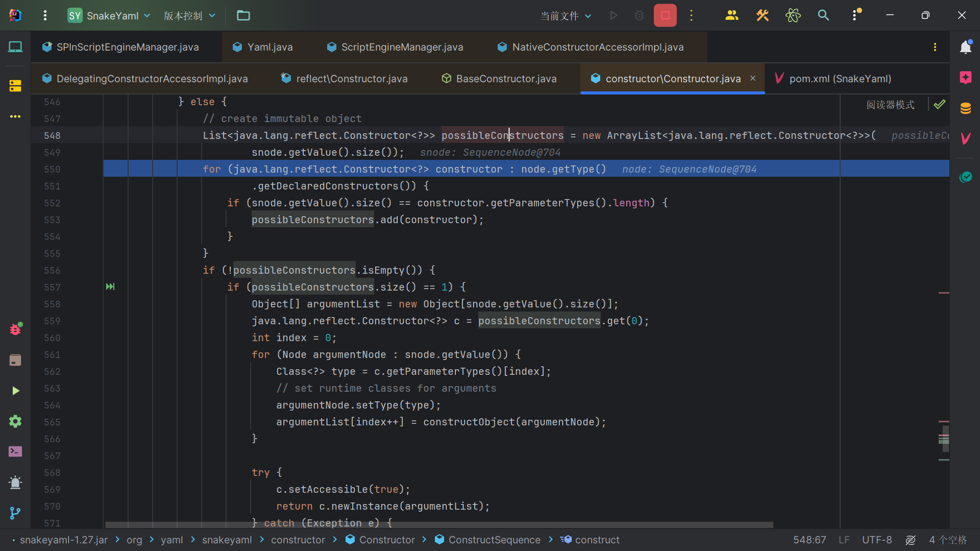Open Git branch tool window

15,513
